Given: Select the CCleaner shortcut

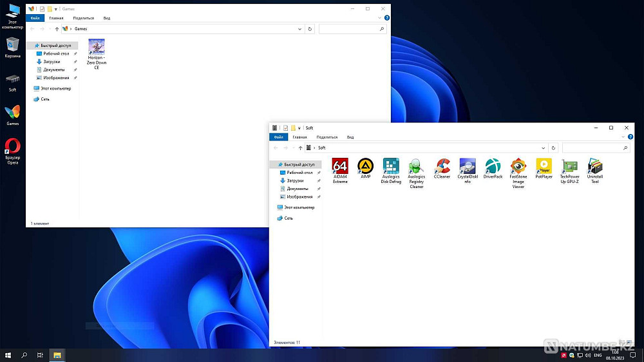Looking at the screenshot, I should tap(442, 169).
